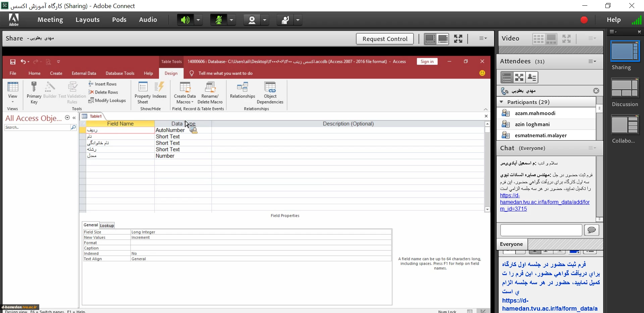
Task: Open the Audio menu
Action: click(x=148, y=19)
